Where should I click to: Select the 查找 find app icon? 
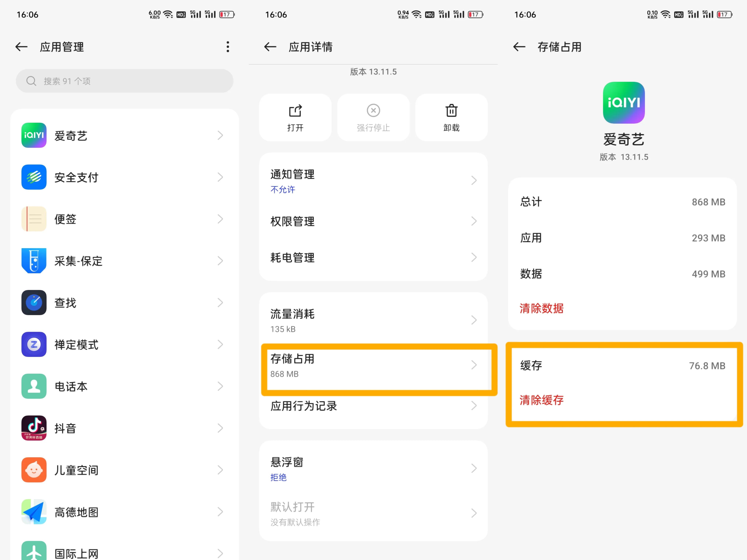click(x=33, y=302)
